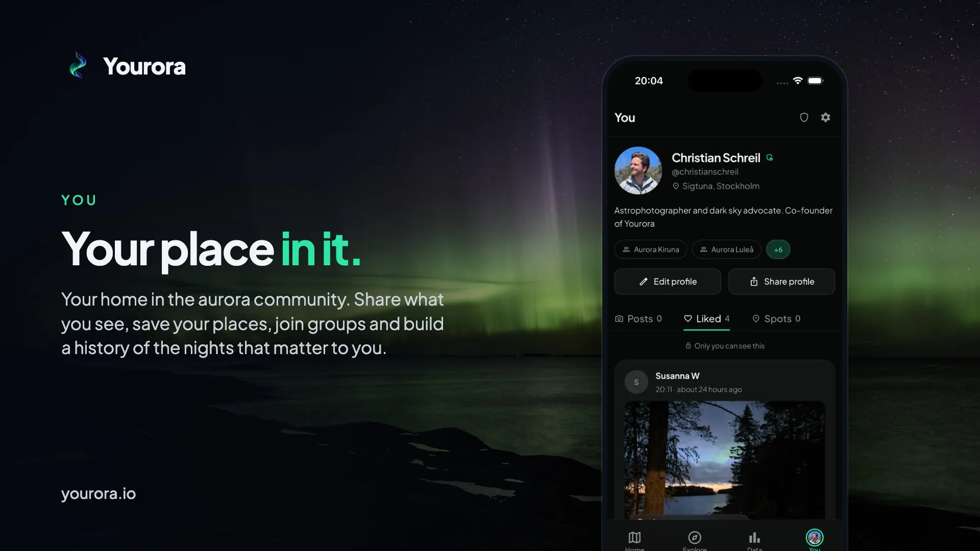980x551 pixels.
Task: Open Susanna W's name on the liked post
Action: [677, 376]
